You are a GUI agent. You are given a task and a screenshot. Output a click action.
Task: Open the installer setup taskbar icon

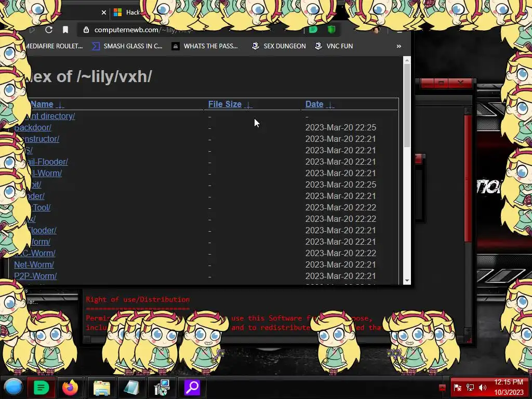pos(162,388)
